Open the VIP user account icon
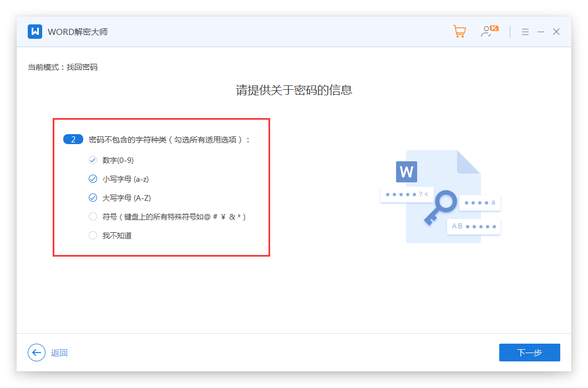588x388 pixels. pos(489,32)
